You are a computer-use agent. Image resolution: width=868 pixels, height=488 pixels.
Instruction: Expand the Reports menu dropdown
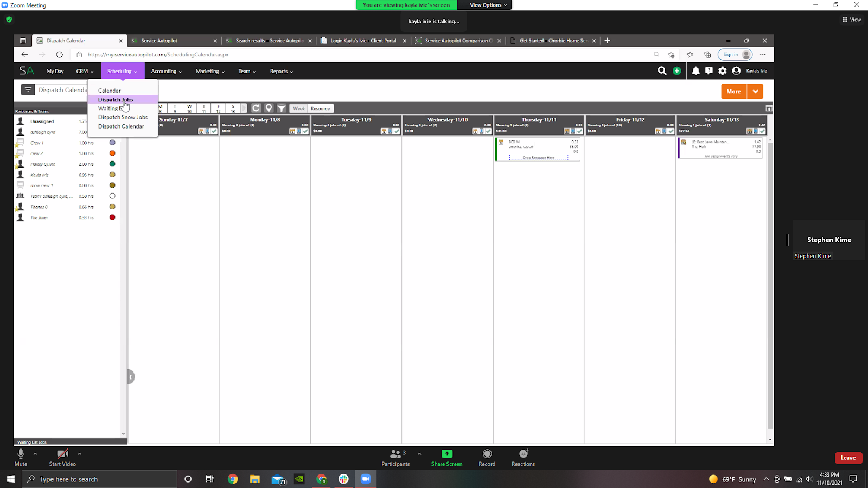(x=281, y=71)
